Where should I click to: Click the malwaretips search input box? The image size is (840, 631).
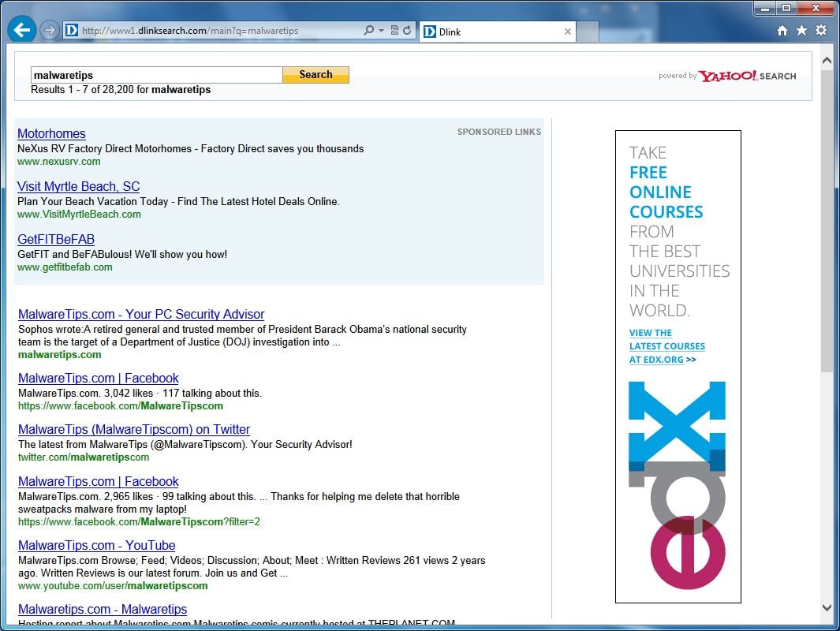[x=156, y=75]
